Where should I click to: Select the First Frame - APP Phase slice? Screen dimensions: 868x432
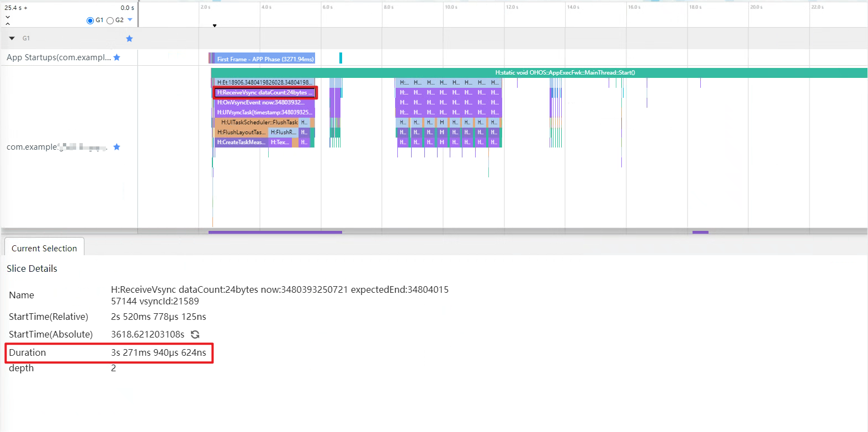(x=265, y=59)
